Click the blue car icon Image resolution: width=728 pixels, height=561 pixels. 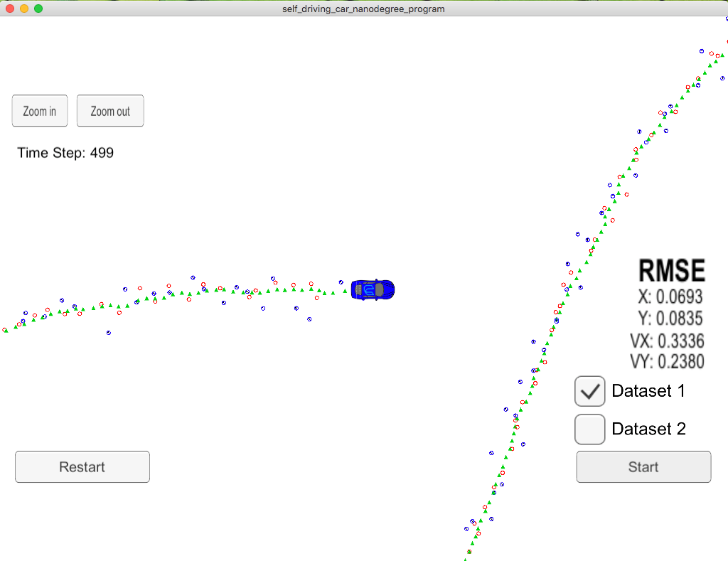tap(373, 290)
